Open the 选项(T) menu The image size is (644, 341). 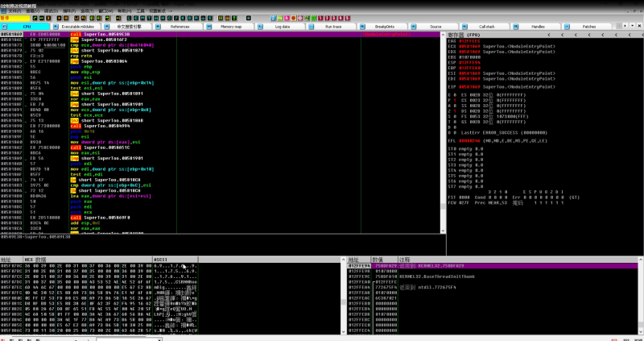tap(87, 10)
